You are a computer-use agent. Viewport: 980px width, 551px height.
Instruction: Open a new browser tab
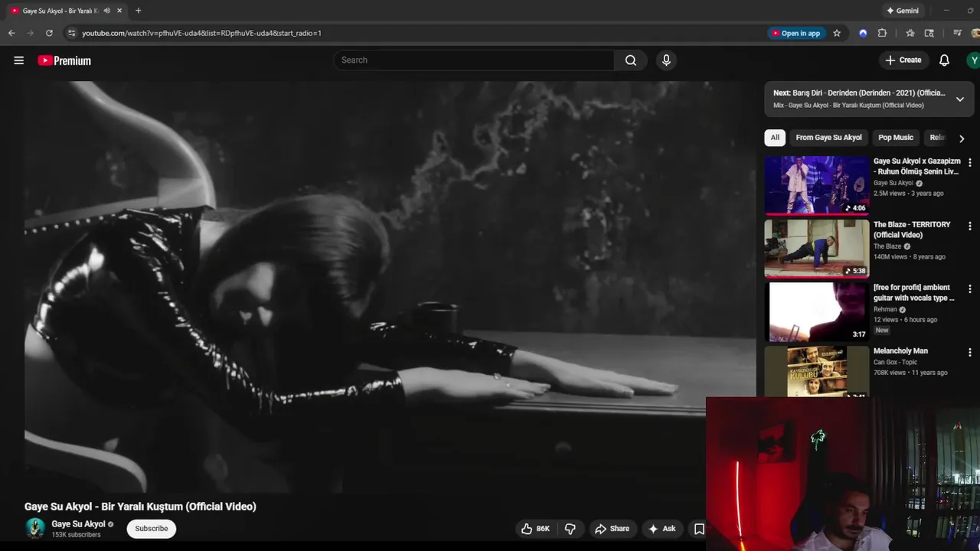[x=138, y=11]
